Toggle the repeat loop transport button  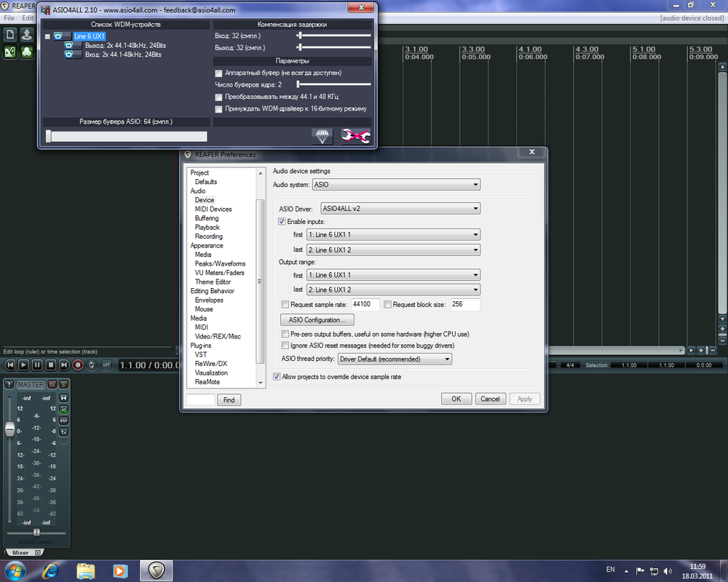click(92, 365)
